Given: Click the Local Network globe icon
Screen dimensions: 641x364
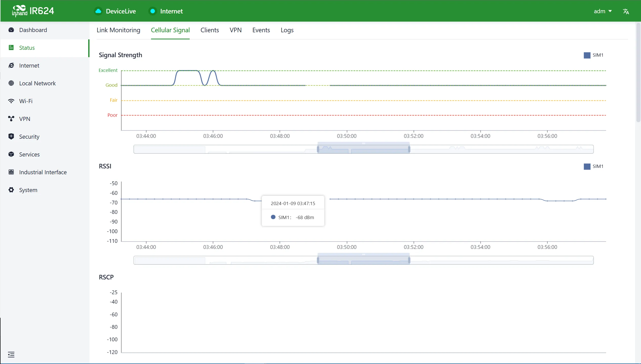Looking at the screenshot, I should 11,83.
